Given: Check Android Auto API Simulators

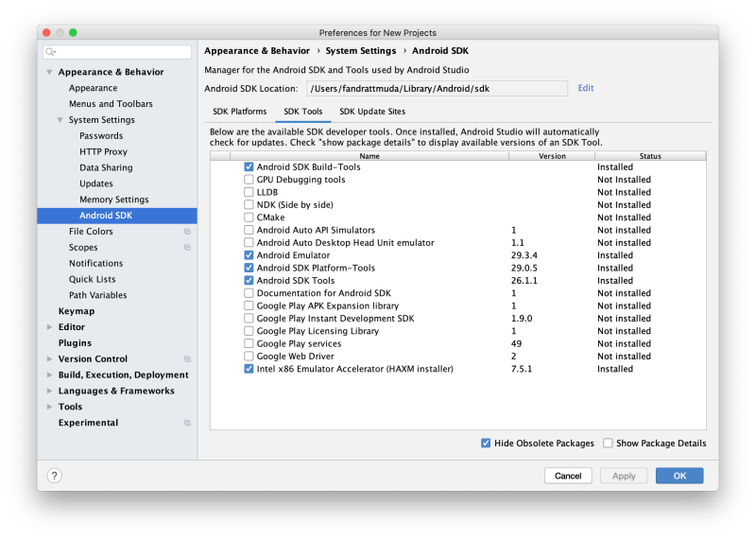Looking at the screenshot, I should click(249, 230).
